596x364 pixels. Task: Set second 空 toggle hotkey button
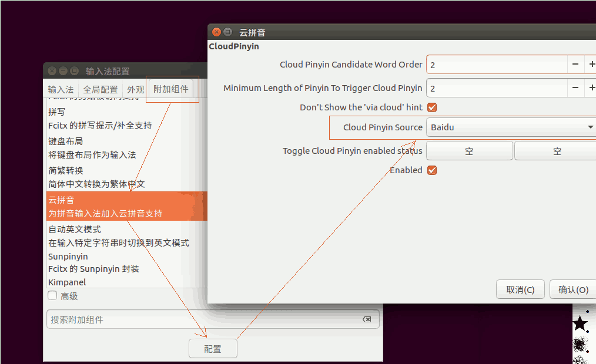(x=555, y=151)
